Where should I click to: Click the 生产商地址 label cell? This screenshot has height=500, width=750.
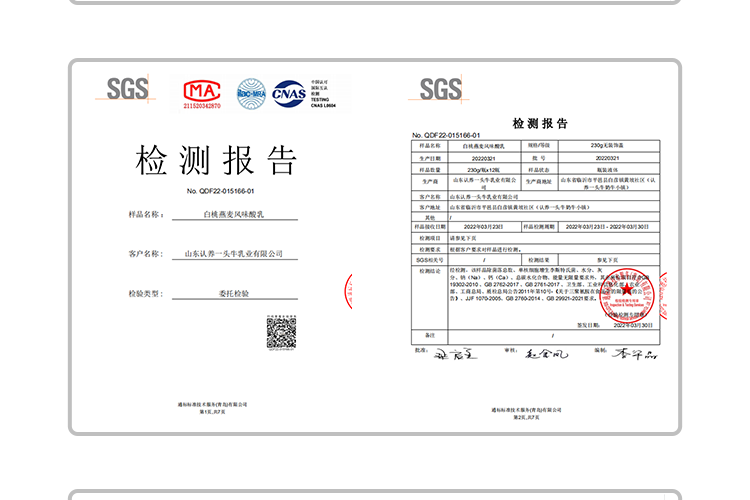point(539,183)
